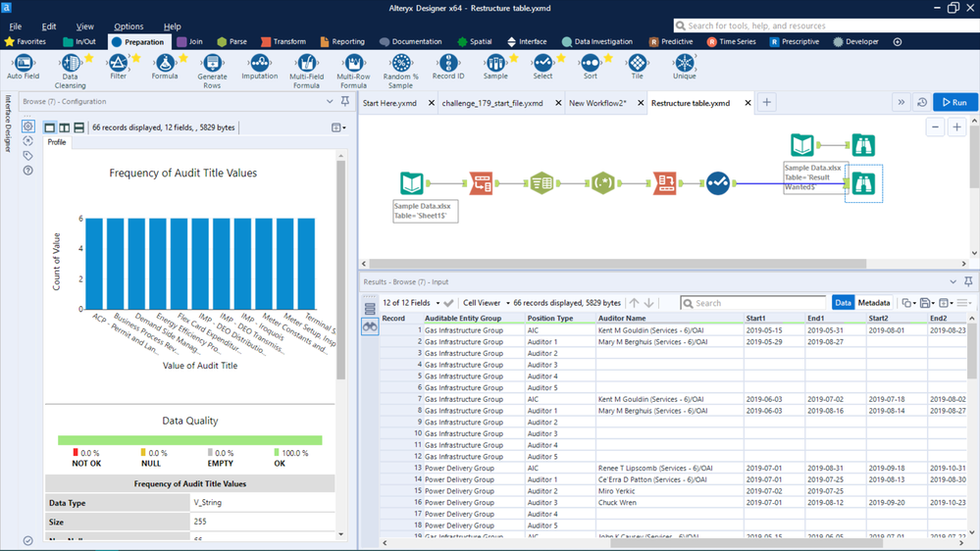Zoom in the canvas with plus button
This screenshot has height=551, width=980.
[x=956, y=127]
